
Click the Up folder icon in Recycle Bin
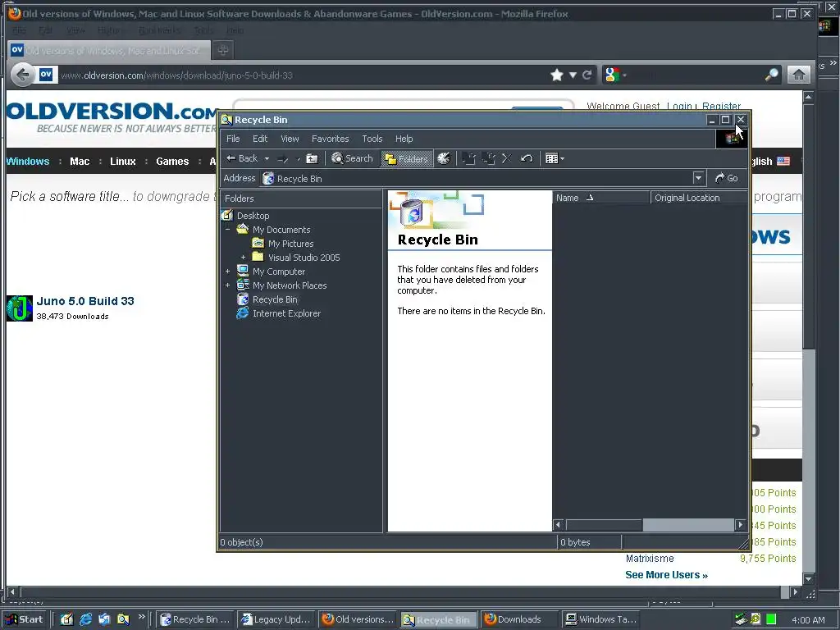tap(312, 158)
